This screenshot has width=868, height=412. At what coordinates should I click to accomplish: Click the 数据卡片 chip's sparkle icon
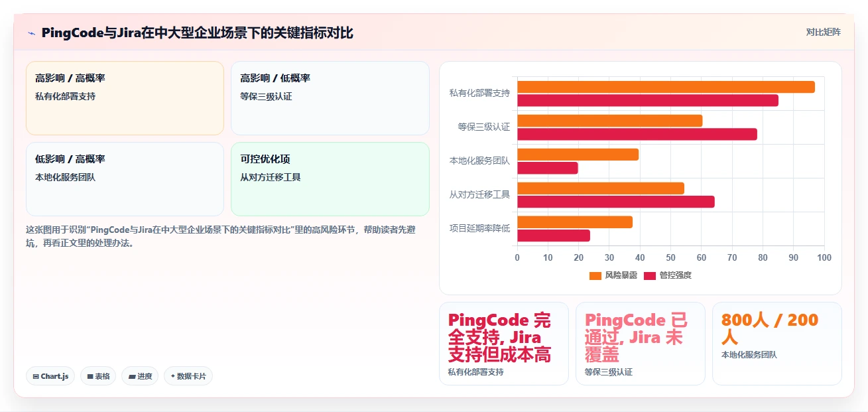pos(173,376)
